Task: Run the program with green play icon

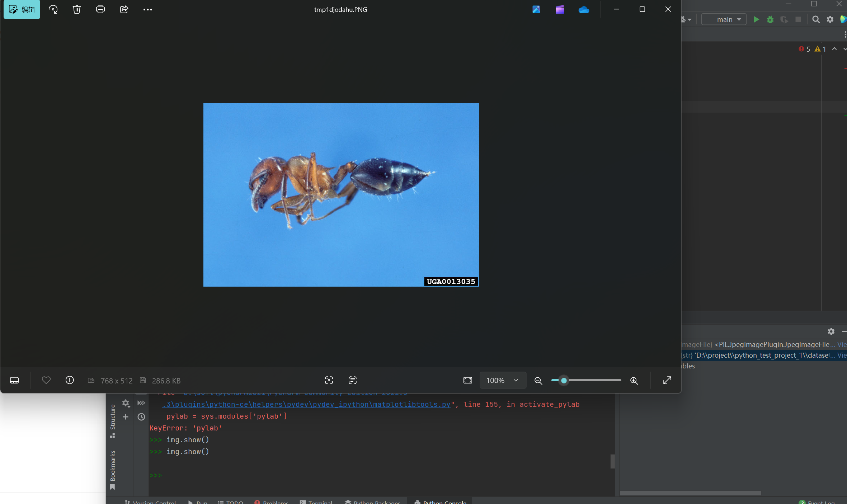Action: coord(756,19)
